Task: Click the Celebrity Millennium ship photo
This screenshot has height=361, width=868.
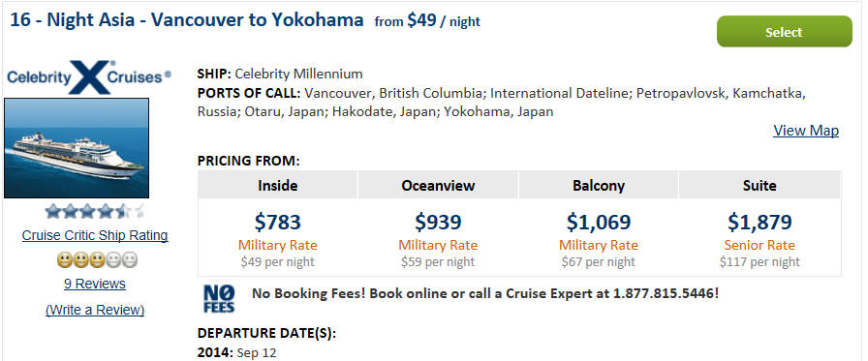Action: 77,148
